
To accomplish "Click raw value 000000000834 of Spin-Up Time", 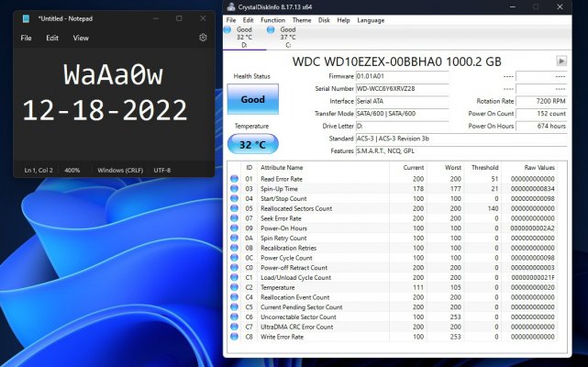I will [x=532, y=188].
